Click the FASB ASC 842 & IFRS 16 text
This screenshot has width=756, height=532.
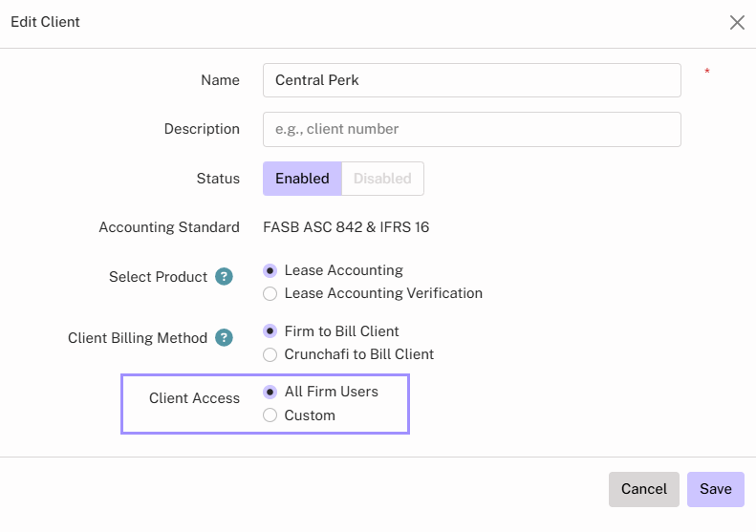pos(352,227)
